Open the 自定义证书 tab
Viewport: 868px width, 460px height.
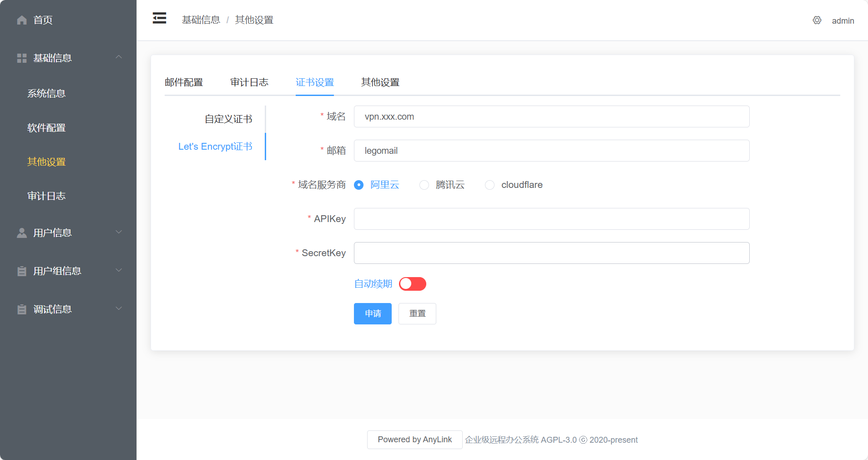[x=228, y=118]
